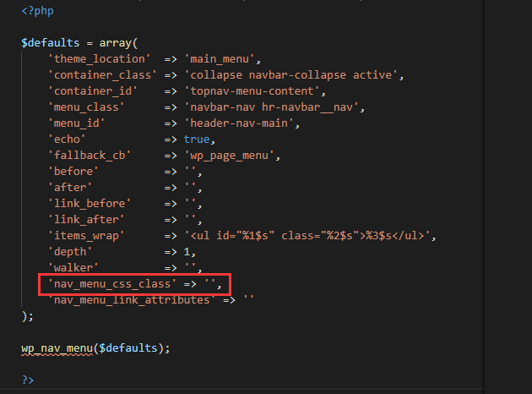
Task: Select the 'theme_location' key
Action: coord(99,59)
